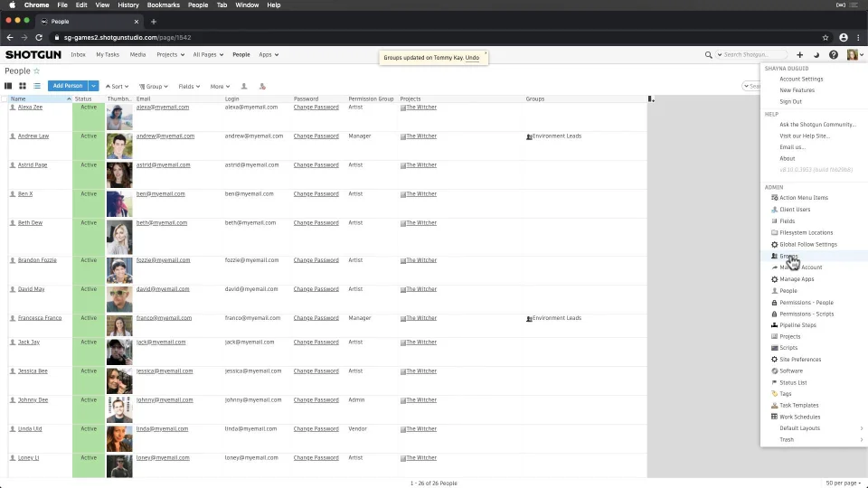Open Client Users from admin menu
This screenshot has width=868, height=488.
click(795, 209)
